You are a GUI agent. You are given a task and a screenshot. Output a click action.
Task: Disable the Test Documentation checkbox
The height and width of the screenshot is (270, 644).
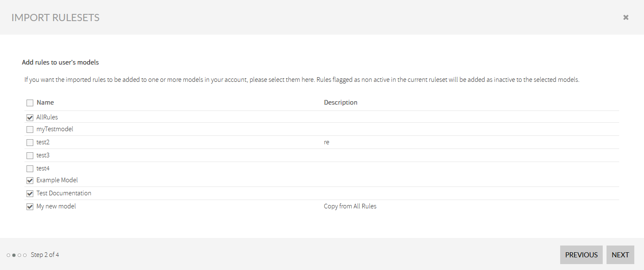29,193
